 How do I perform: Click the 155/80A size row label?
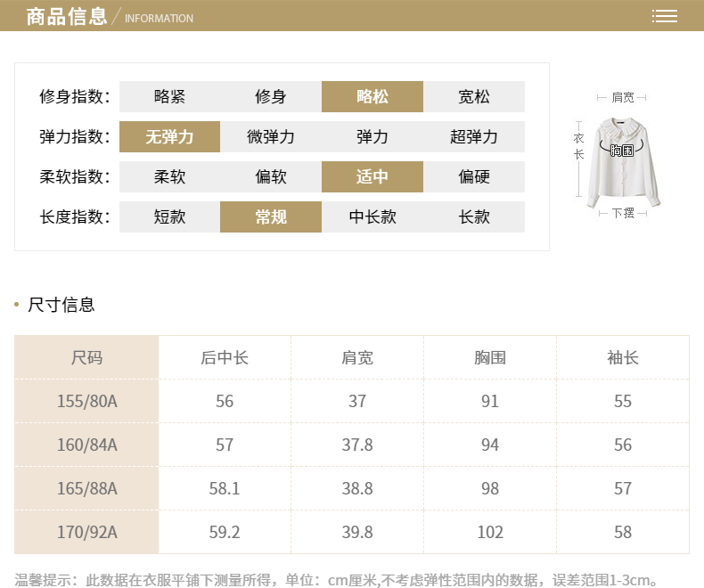pyautogui.click(x=86, y=401)
